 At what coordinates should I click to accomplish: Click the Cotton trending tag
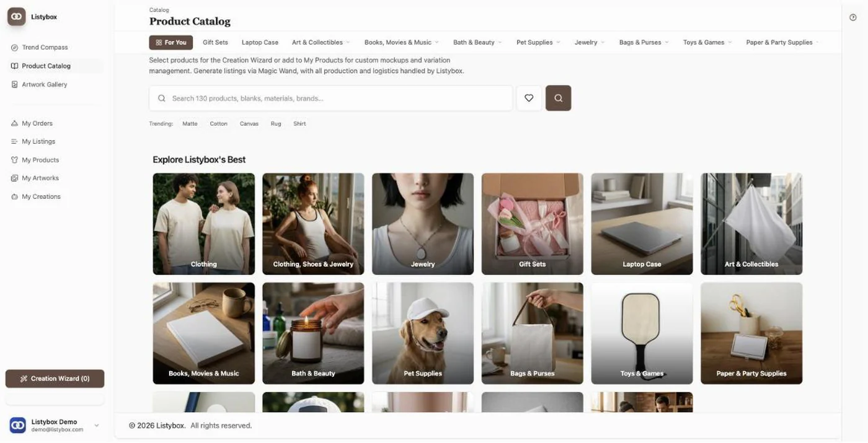(218, 124)
